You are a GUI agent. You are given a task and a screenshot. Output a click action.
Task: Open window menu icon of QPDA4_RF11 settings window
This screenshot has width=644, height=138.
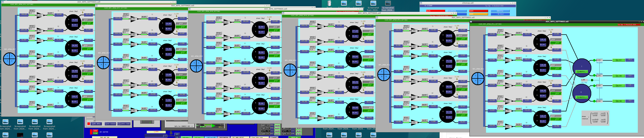(x=471, y=22)
